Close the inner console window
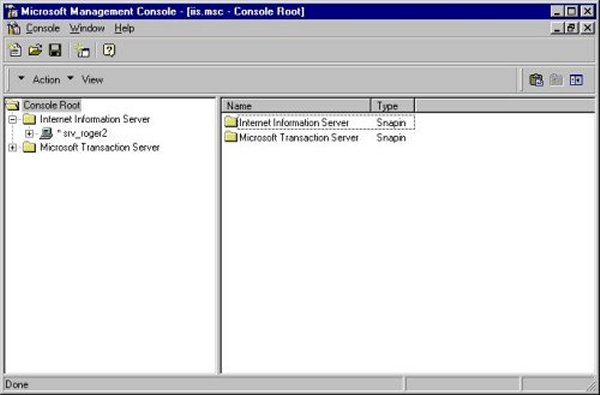 point(587,28)
